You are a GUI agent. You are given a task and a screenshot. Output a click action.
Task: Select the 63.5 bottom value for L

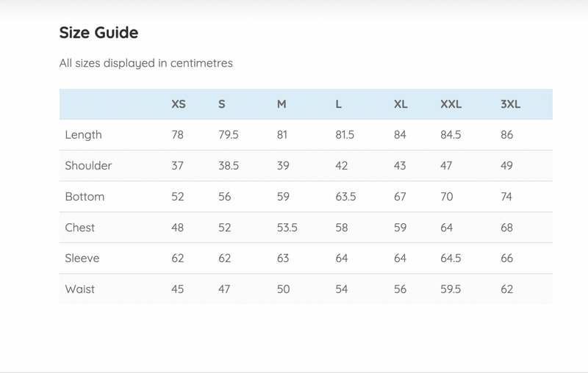click(345, 197)
